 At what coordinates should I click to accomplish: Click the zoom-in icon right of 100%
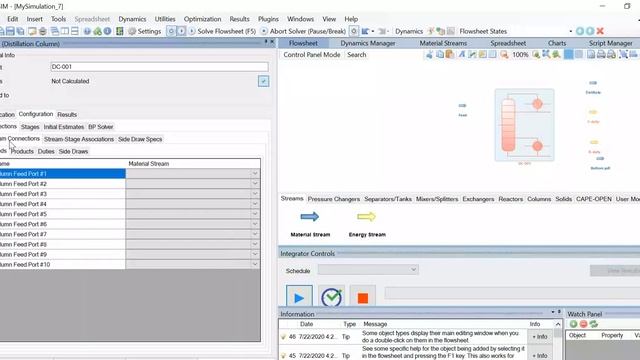(536, 54)
